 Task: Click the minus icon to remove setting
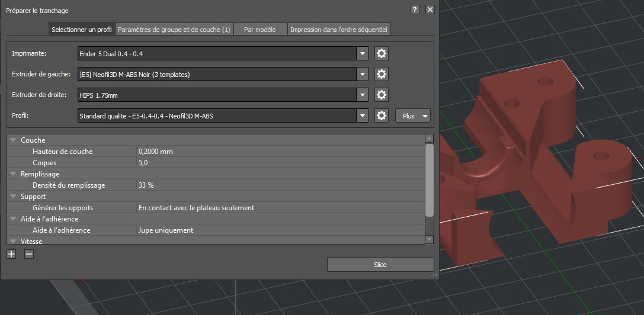pyautogui.click(x=29, y=254)
